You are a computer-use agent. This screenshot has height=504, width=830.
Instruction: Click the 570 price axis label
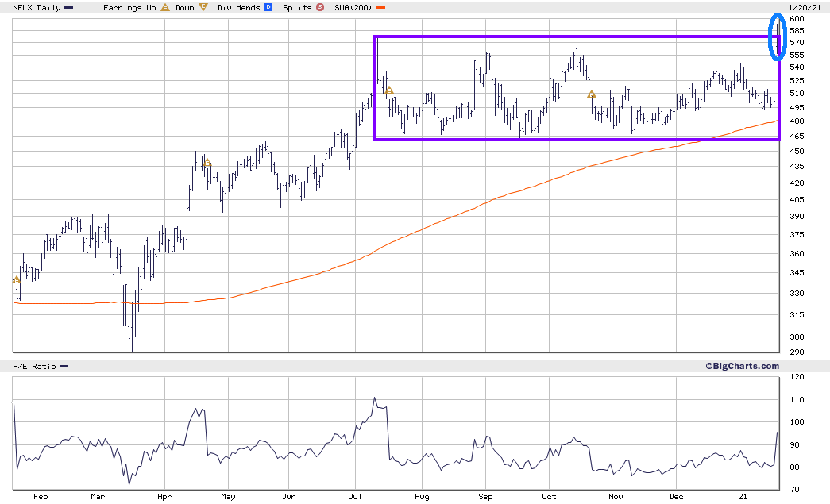tap(797, 42)
